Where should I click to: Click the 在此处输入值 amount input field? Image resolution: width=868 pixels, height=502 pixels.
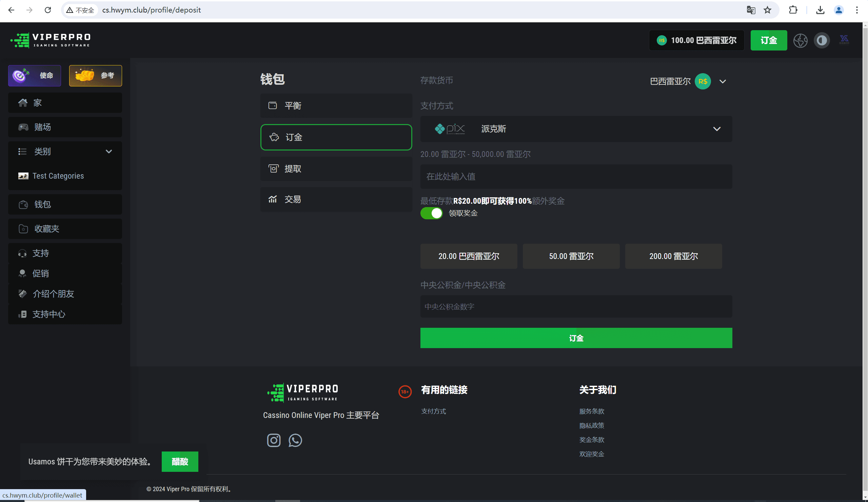[x=576, y=176]
